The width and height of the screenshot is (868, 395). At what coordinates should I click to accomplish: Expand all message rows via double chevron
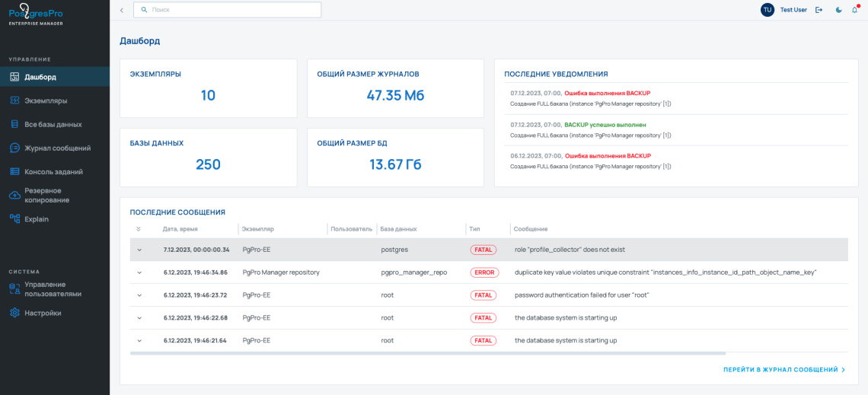tap(139, 228)
